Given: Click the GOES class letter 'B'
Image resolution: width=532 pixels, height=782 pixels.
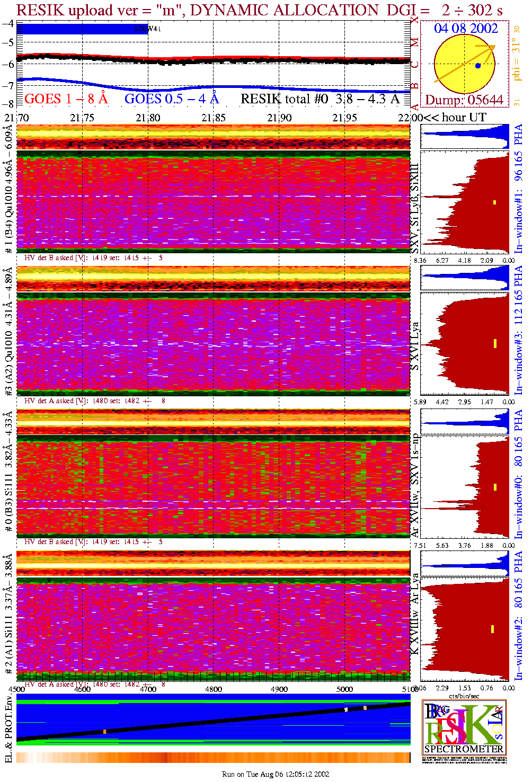Looking at the screenshot, I should 415,86.
